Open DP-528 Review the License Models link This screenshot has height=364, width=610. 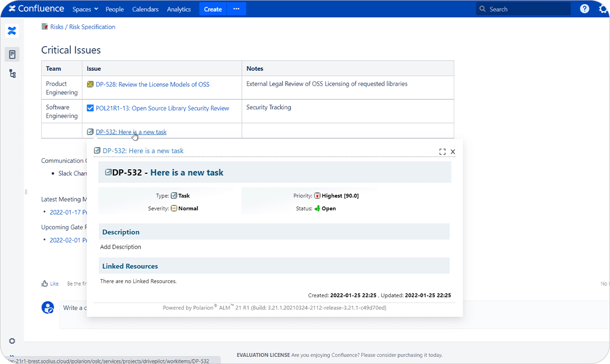click(152, 84)
